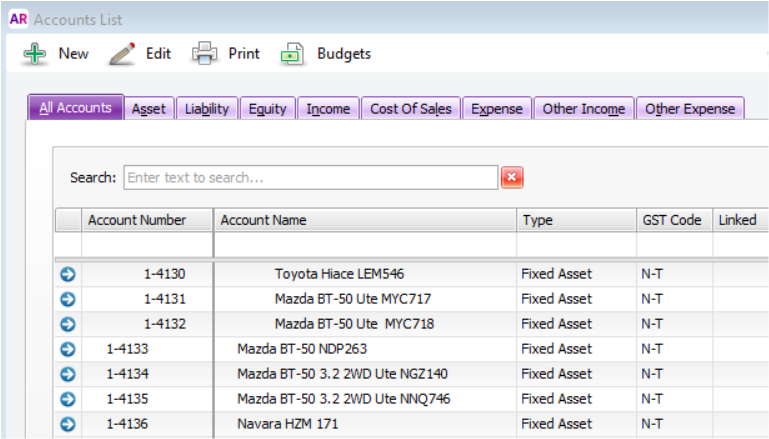Clear search with the red X icon

click(512, 177)
